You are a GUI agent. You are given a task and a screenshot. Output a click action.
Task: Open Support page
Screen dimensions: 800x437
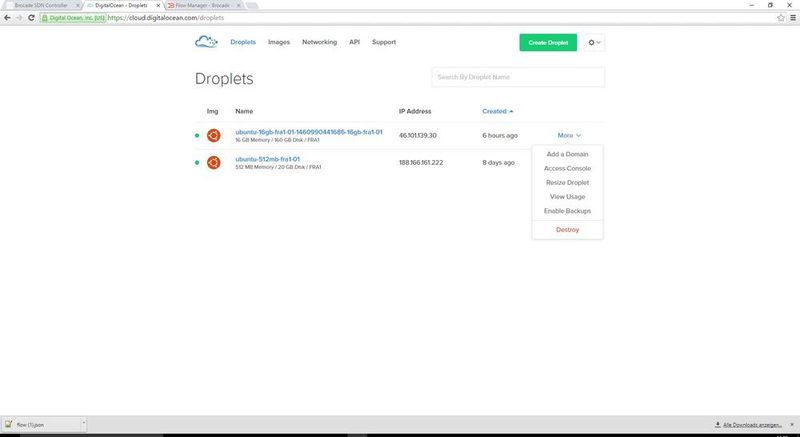tap(384, 42)
